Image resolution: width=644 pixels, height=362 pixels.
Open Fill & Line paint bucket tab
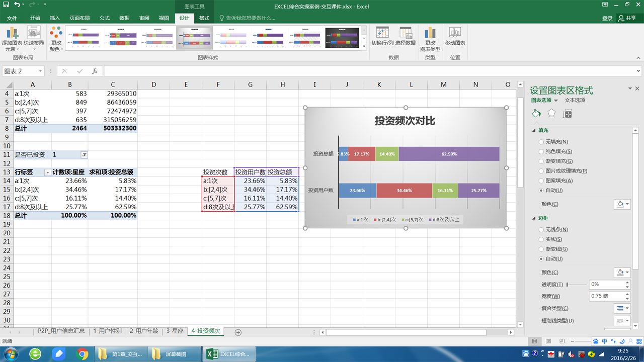(536, 114)
